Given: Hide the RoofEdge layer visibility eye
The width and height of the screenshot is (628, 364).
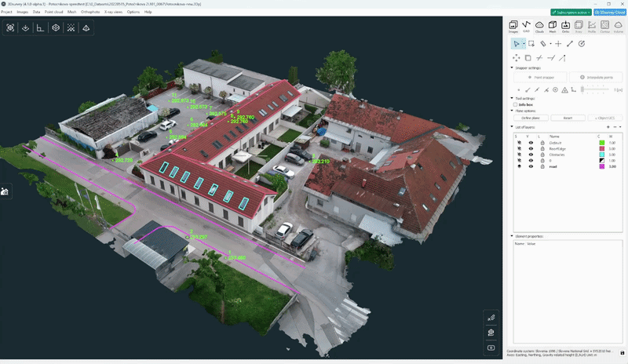Looking at the screenshot, I should click(x=531, y=148).
